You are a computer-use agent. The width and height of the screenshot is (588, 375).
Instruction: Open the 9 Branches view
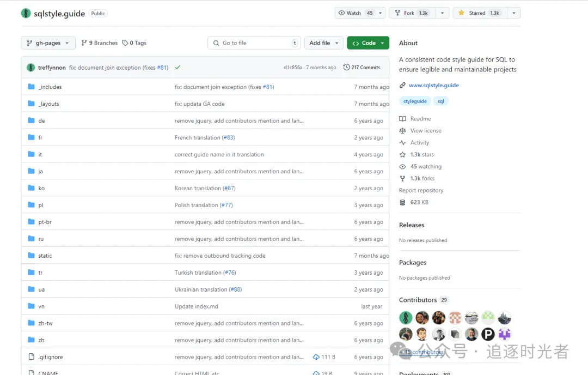click(99, 43)
